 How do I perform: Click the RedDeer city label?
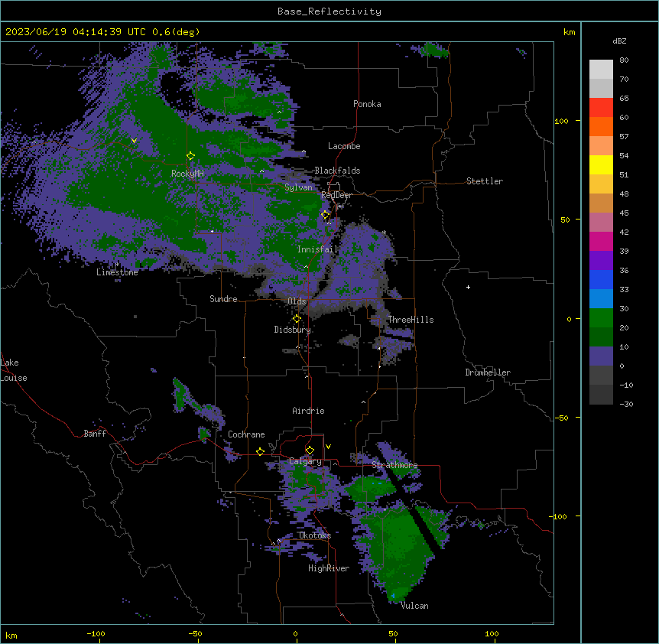tap(336, 195)
